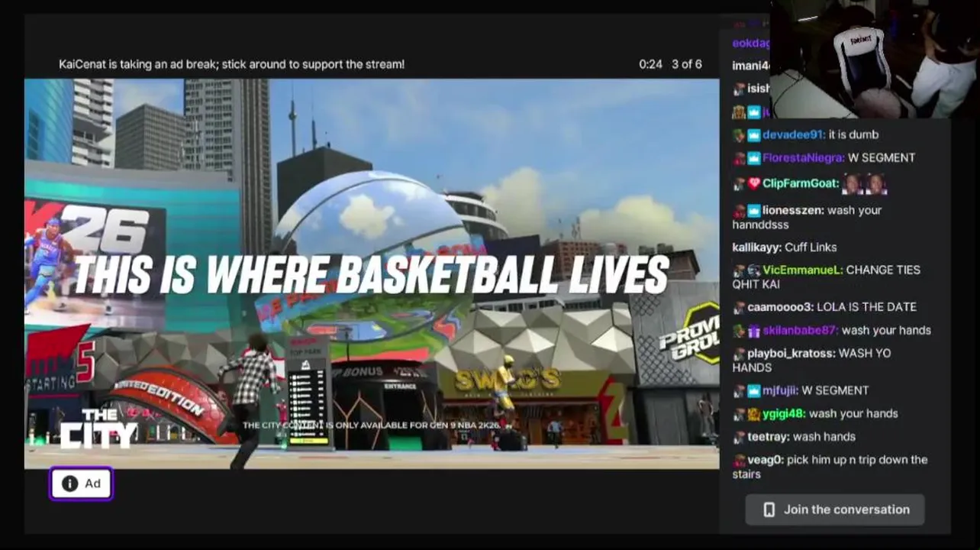Select teetray's username in chat

pos(767,437)
